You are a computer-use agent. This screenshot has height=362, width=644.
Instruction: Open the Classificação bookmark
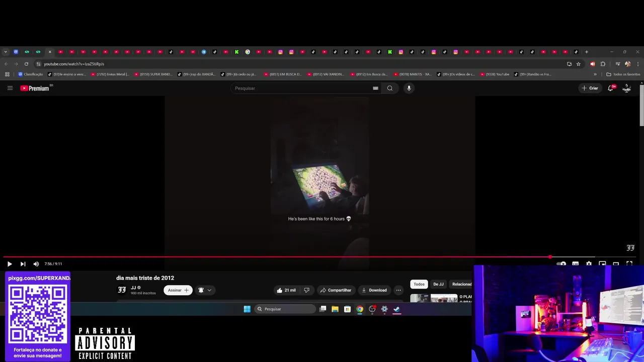point(30,74)
